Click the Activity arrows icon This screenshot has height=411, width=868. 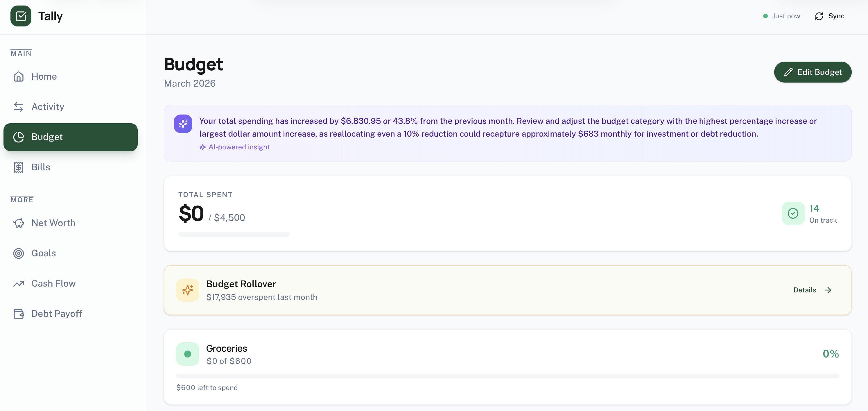tap(19, 107)
